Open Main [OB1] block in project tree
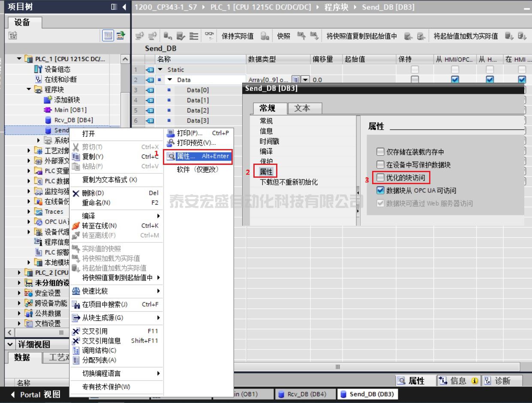Viewport: 532px width, 403px height. tap(70, 110)
